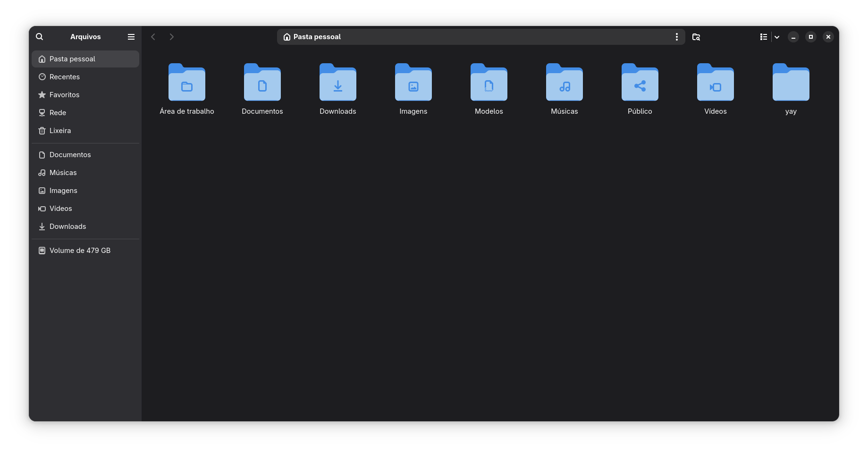Open the search magnifier in sidebar header

tap(40, 37)
